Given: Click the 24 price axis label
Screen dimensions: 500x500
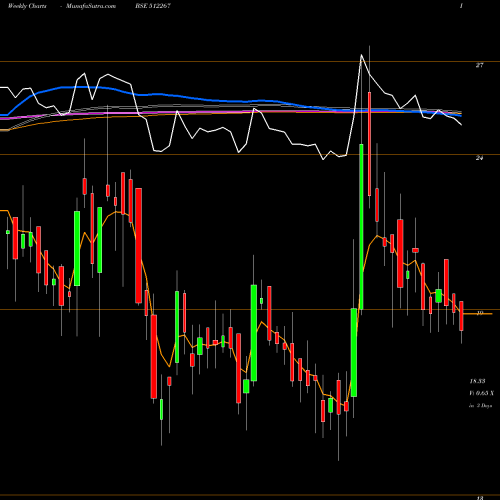Looking at the screenshot, I should pos(479,158).
